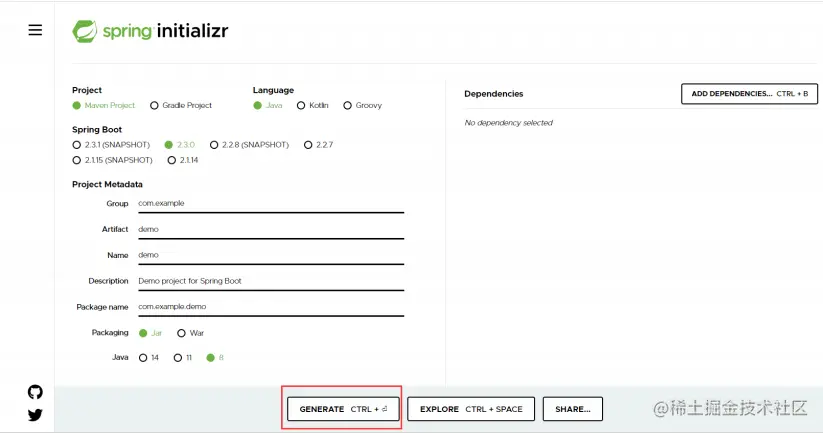Click the Artifact input field
This screenshot has height=433, width=823.
pyautogui.click(x=271, y=230)
